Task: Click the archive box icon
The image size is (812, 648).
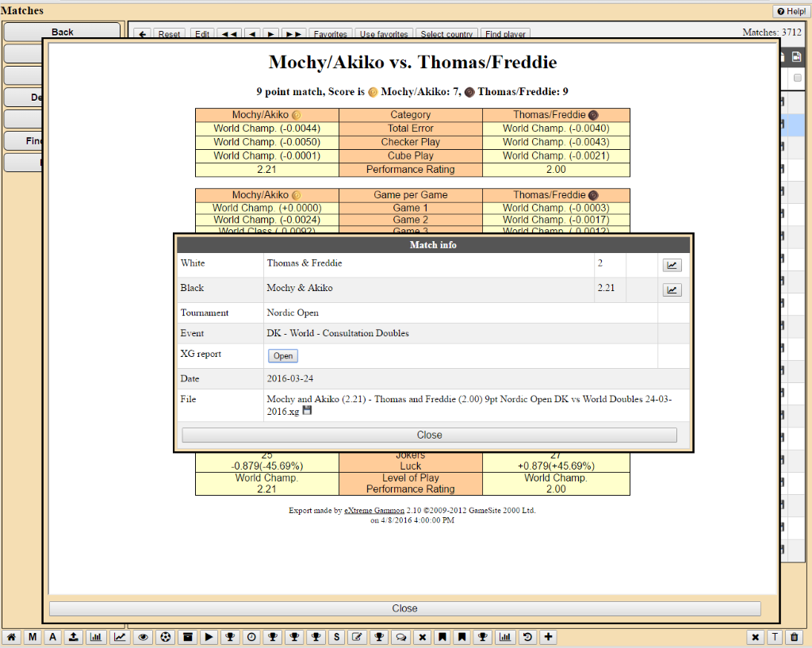Action: point(187,637)
